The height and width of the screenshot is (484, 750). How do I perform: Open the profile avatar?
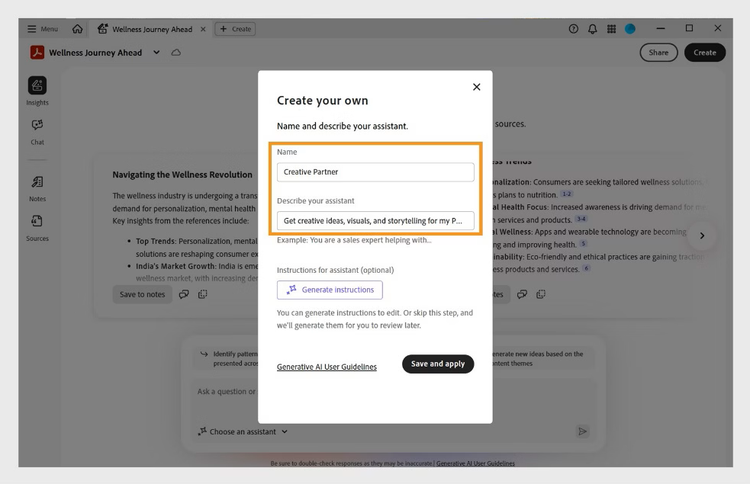click(x=630, y=29)
